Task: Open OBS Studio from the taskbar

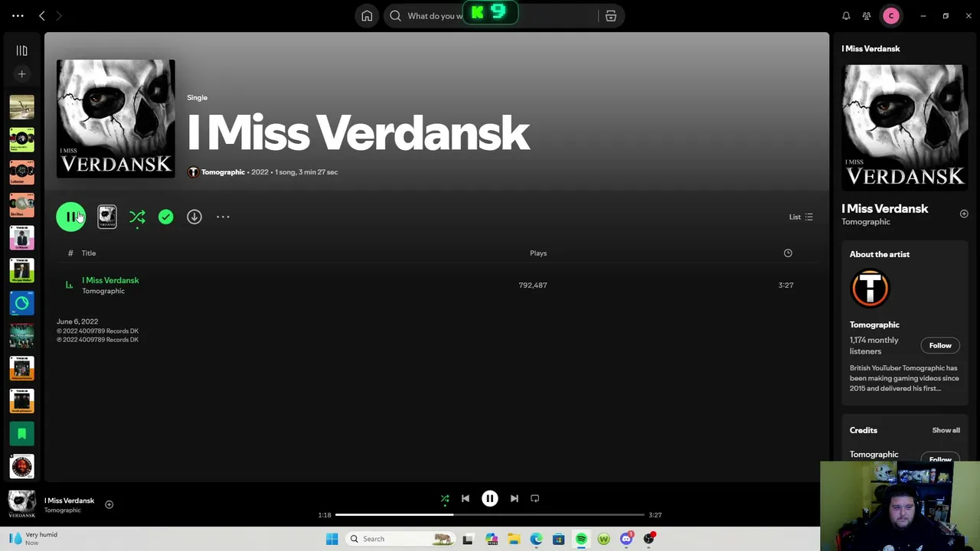Action: (649, 539)
